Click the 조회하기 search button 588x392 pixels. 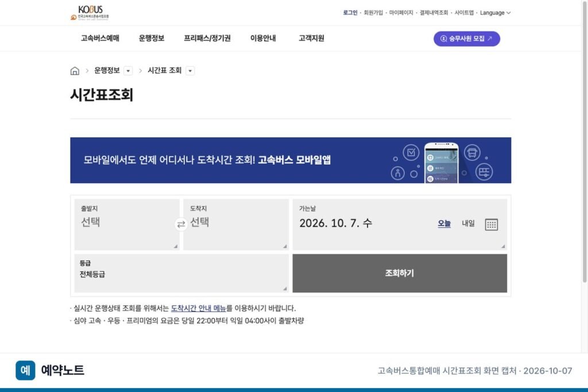[400, 273]
